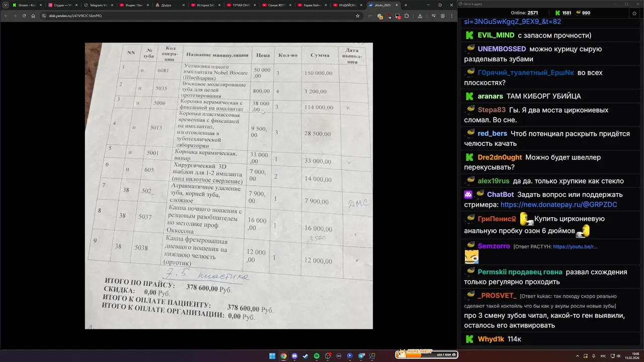The width and height of the screenshot is (644, 362).
Task: Open the browser downloads icon
Action: coord(420,16)
